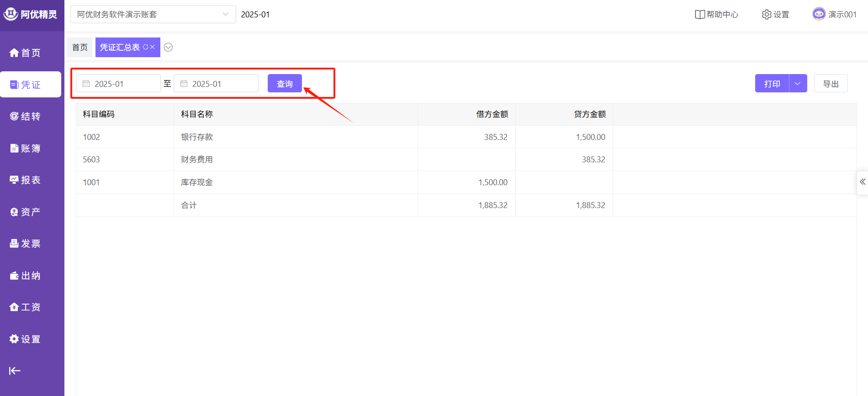Open the 帮助中心 help book icon
Viewport: 868px width, 396px height.
click(x=699, y=15)
